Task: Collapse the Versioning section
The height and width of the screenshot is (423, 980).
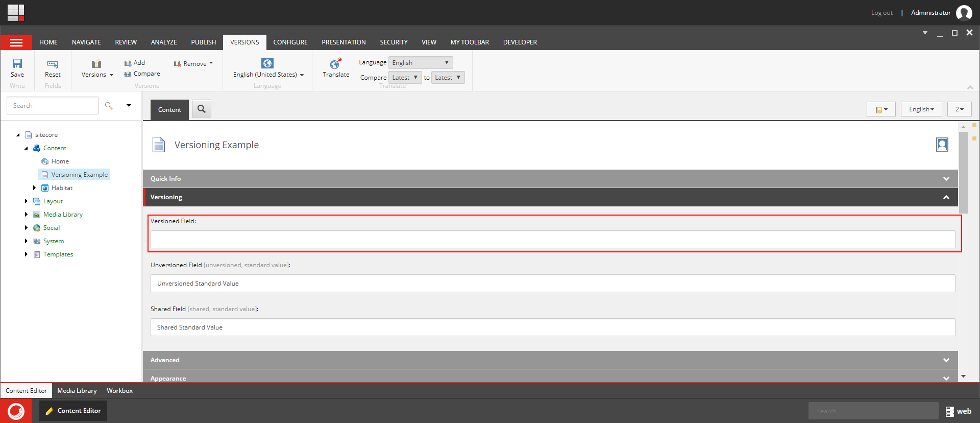Action: [550, 197]
